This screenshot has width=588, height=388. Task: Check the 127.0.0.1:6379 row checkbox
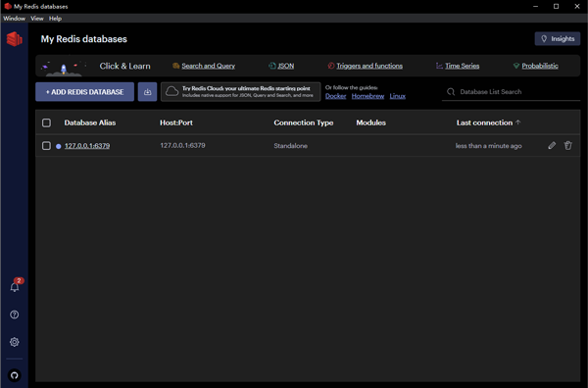coord(46,145)
